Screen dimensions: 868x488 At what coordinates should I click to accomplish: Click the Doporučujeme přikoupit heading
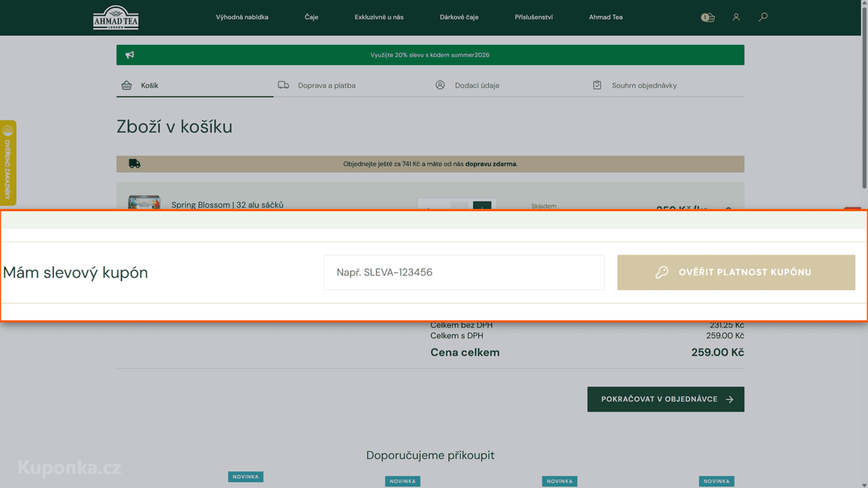(430, 455)
